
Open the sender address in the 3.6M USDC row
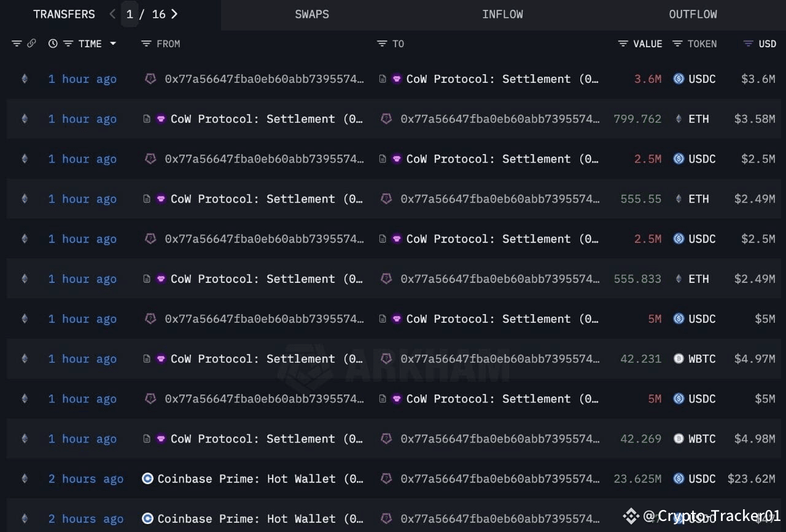(264, 79)
